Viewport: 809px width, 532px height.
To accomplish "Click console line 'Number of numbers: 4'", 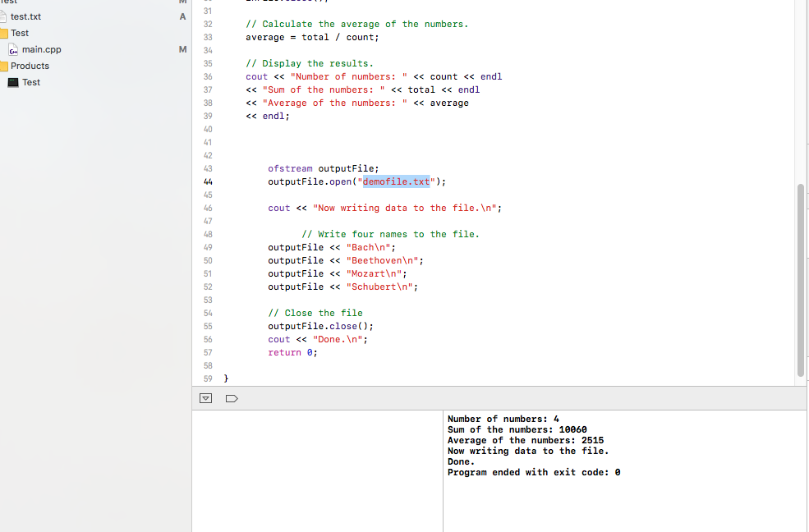I will pos(503,419).
